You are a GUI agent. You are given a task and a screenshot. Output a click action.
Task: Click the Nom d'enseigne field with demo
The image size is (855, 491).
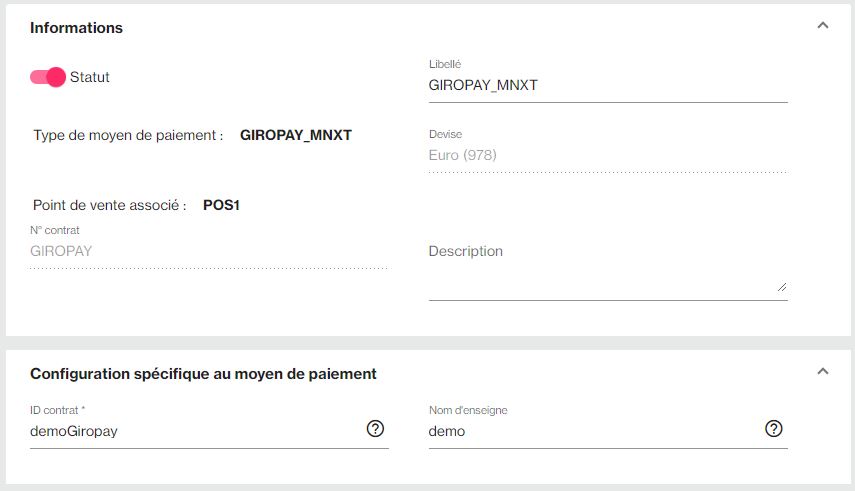(594, 432)
